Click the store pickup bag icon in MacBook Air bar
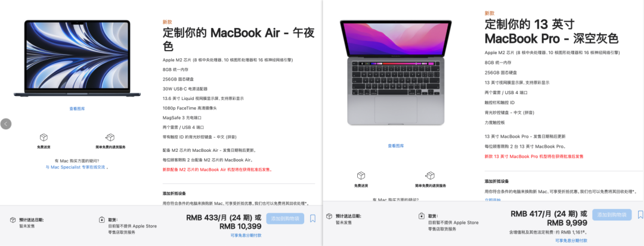The width and height of the screenshot is (644, 246). click(x=101, y=220)
